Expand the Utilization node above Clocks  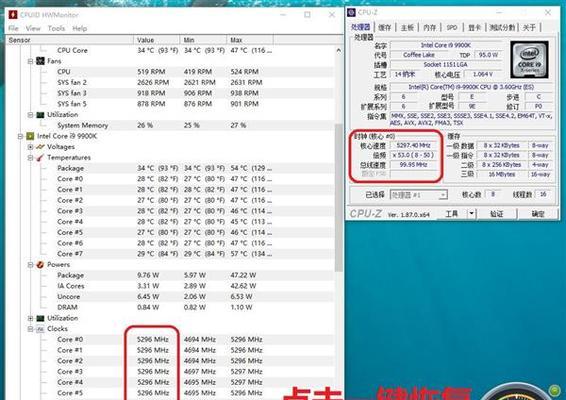coord(30,318)
